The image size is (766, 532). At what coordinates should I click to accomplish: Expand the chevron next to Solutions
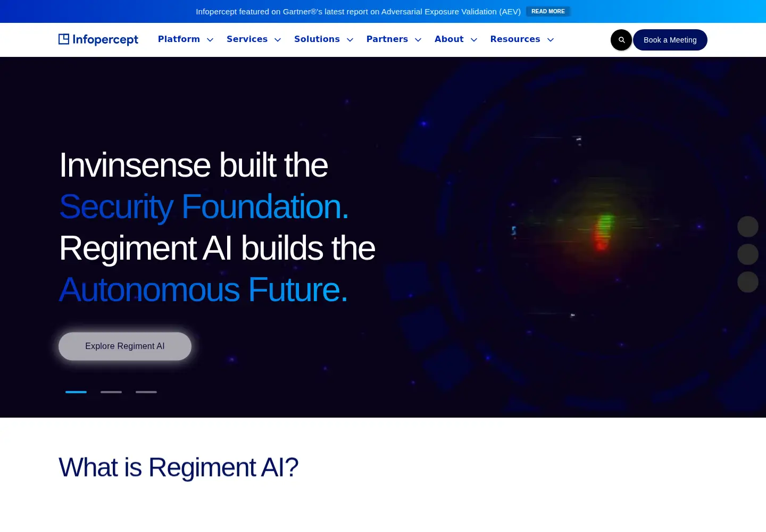[x=350, y=40]
